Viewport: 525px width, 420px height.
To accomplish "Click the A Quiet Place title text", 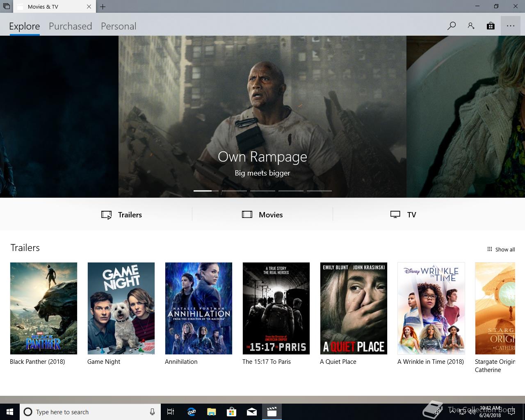I will [x=338, y=362].
